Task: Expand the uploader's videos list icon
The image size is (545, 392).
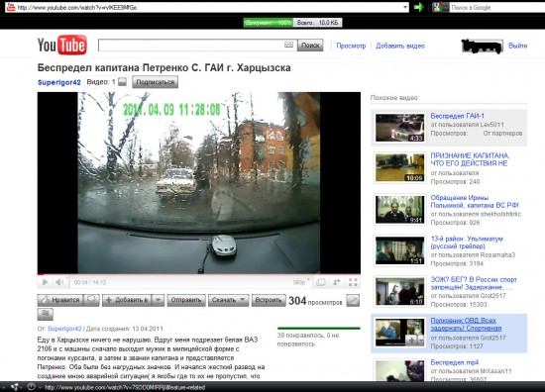Action: pyautogui.click(x=122, y=82)
